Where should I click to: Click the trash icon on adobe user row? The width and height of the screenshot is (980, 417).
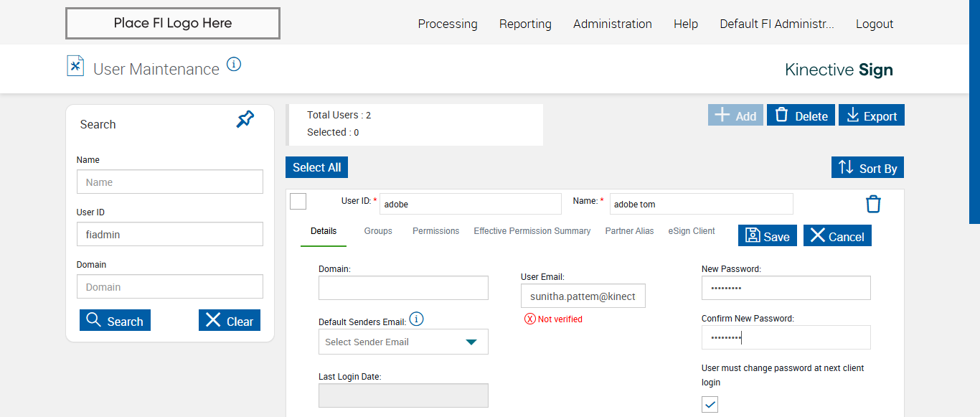tap(873, 205)
